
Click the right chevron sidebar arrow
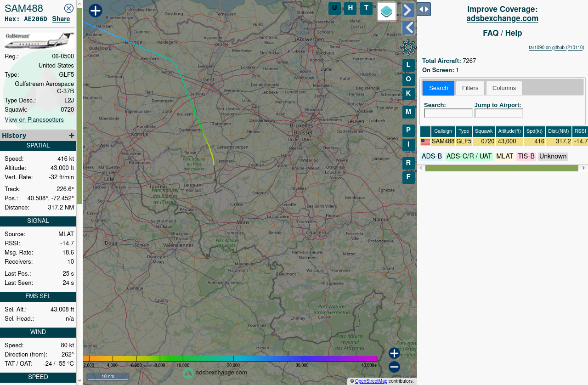tap(408, 10)
